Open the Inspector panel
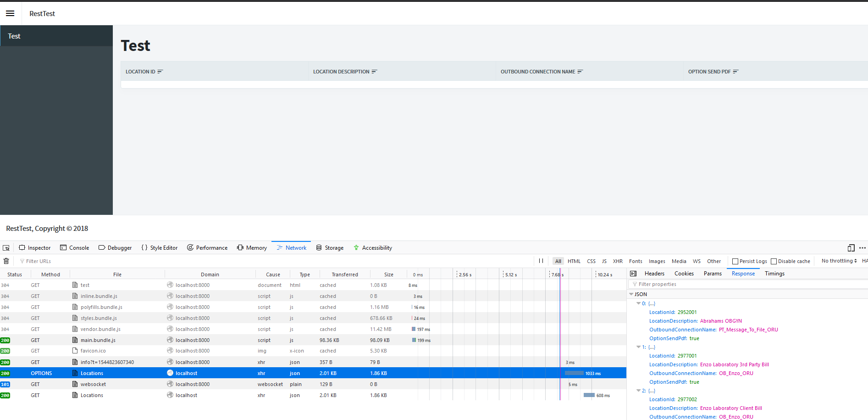The height and width of the screenshot is (420, 868). click(x=35, y=248)
